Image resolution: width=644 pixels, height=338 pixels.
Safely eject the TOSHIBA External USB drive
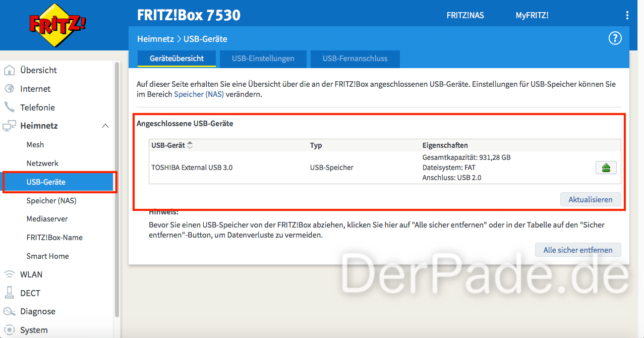coord(606,168)
